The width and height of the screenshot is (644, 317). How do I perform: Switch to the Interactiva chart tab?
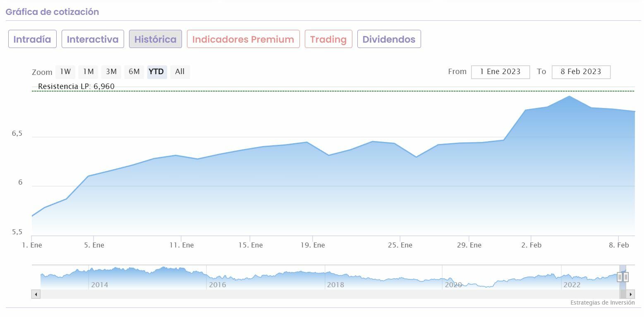[93, 39]
